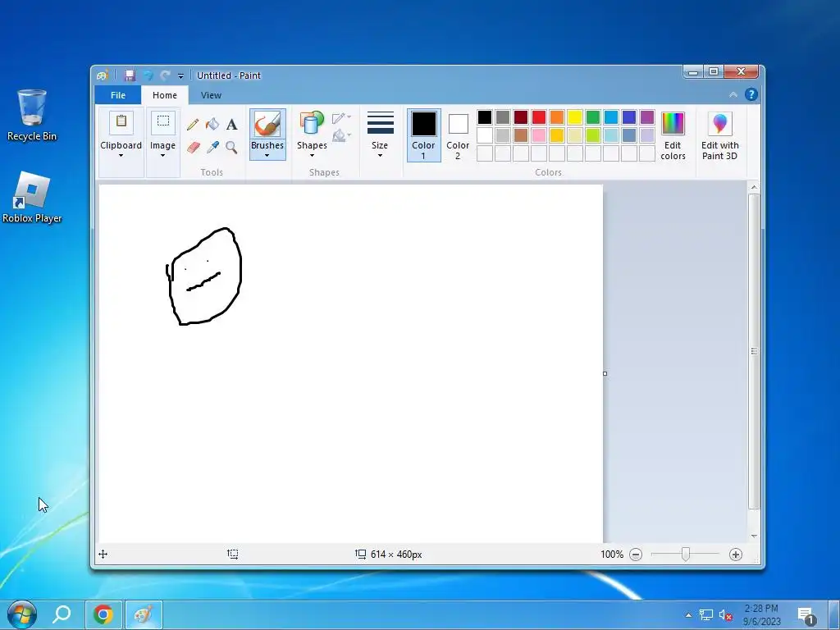
Task: Open Google Chrome from taskbar
Action: [x=103, y=614]
